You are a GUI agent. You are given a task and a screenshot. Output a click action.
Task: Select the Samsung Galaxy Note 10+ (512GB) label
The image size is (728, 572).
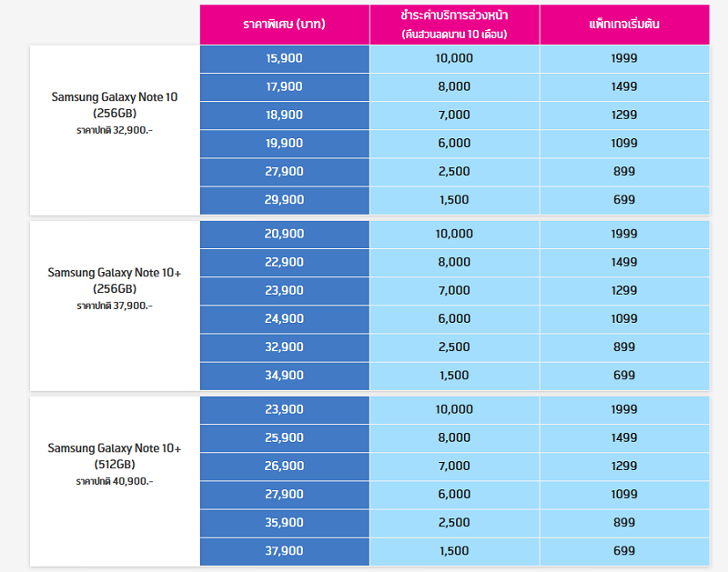pyautogui.click(x=115, y=456)
